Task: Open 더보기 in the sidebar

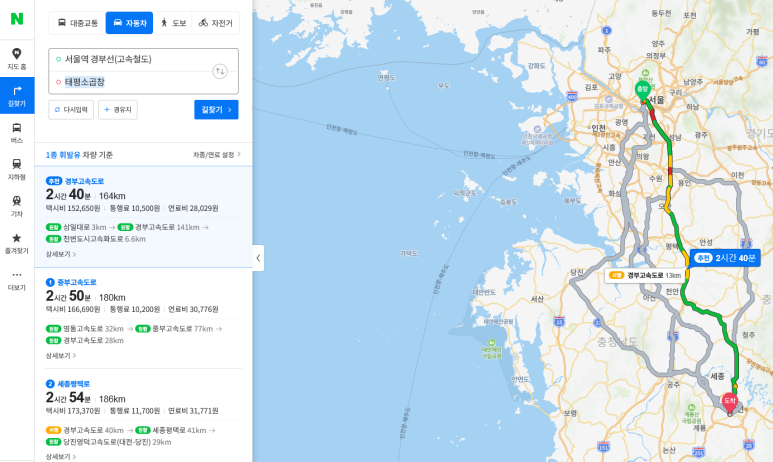Action: [17, 280]
